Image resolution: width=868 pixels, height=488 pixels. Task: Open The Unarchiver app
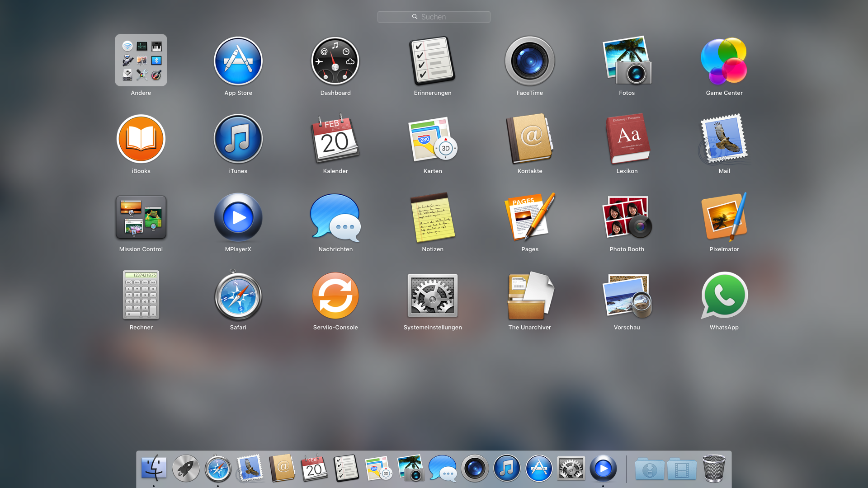pos(530,296)
